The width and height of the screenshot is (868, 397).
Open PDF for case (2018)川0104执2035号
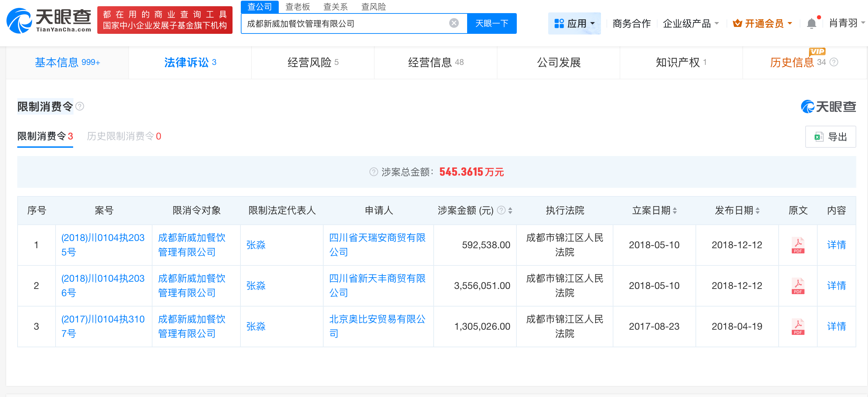click(x=797, y=245)
